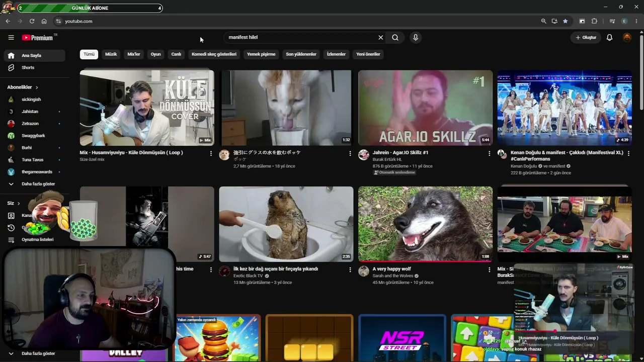Open the Burak Ertürk HL channel link
The height and width of the screenshot is (362, 644).
[387, 159]
